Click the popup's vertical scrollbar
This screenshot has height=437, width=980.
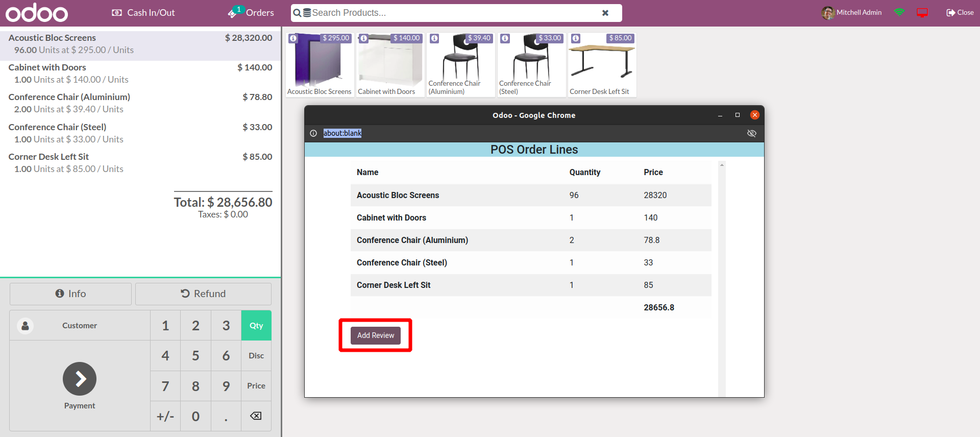pos(722,279)
